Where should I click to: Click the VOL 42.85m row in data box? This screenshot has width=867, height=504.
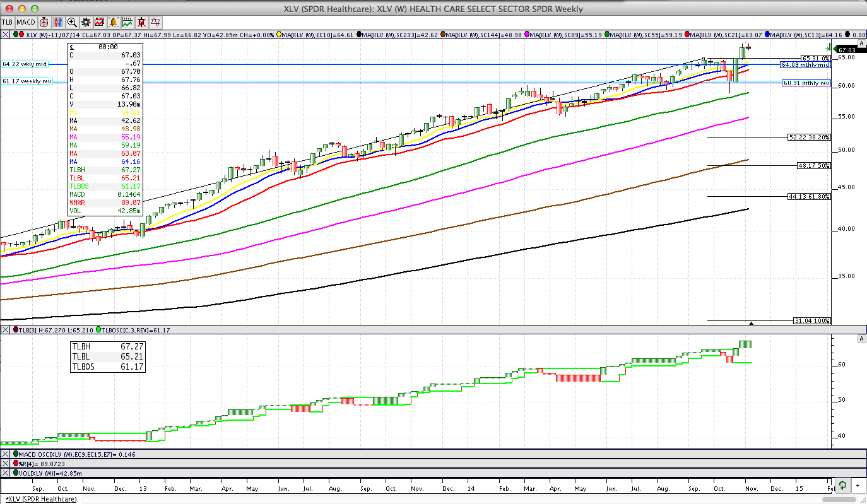[105, 211]
